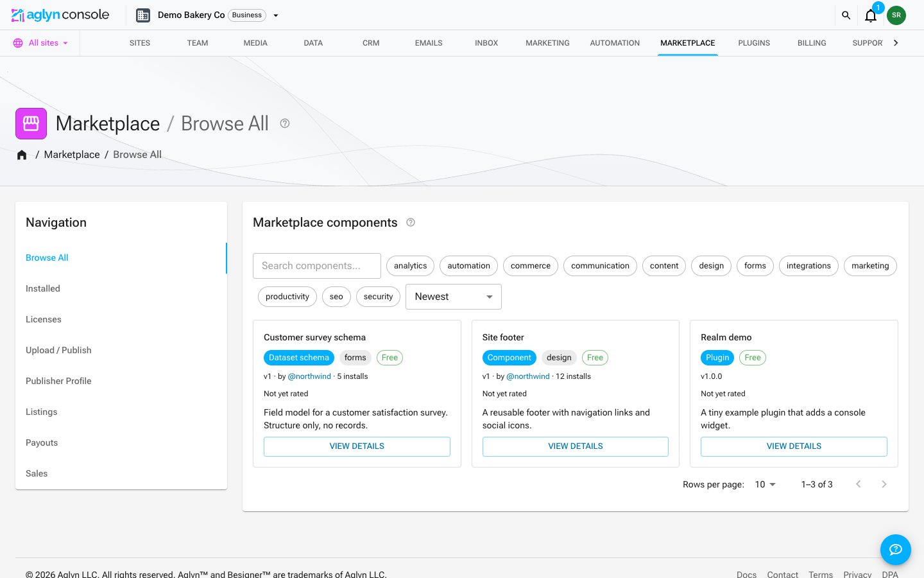Image resolution: width=924 pixels, height=578 pixels.
Task: Click the Search components field
Action: (x=317, y=266)
